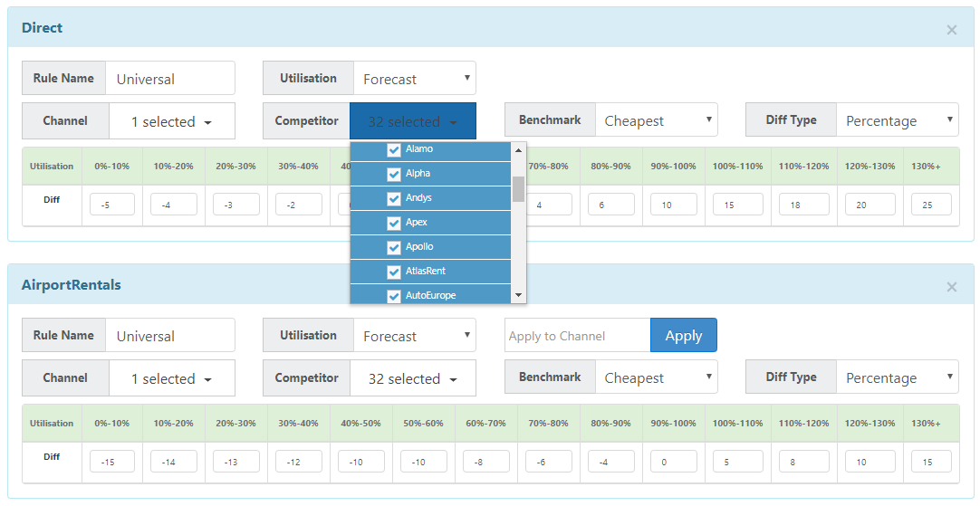
Task: Click the competitor list scrollbar up arrow
Action: pos(519,150)
